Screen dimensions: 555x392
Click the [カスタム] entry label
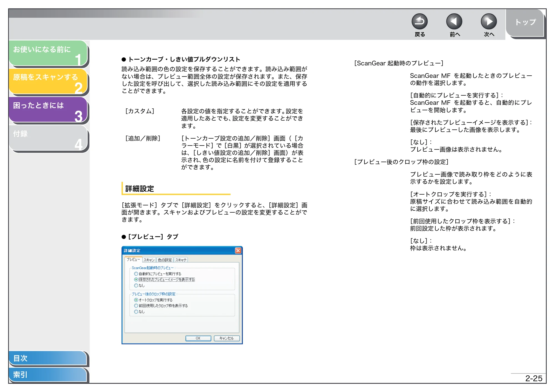tap(140, 111)
